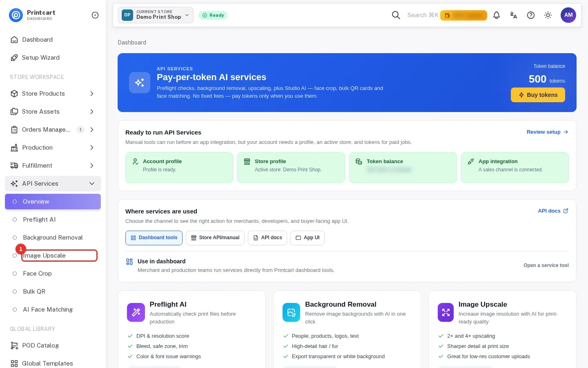The image size is (588, 368).
Task: Open the AM user avatar menu
Action: pos(568,15)
